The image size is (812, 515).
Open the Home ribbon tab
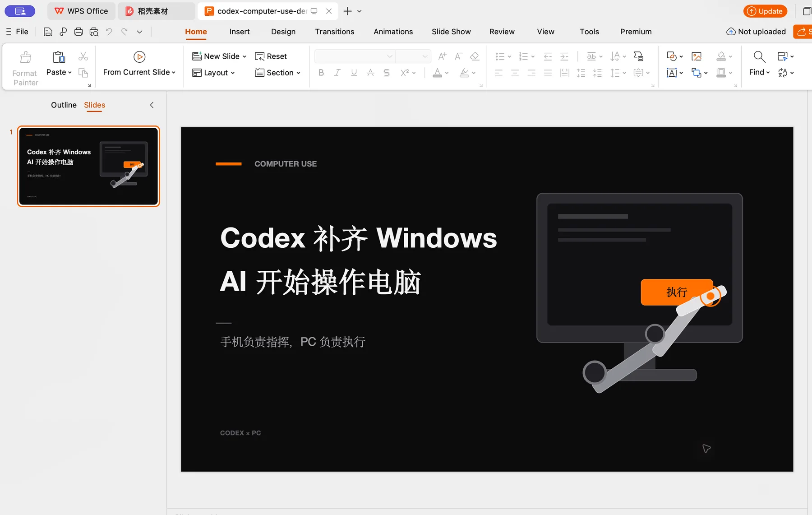click(196, 32)
